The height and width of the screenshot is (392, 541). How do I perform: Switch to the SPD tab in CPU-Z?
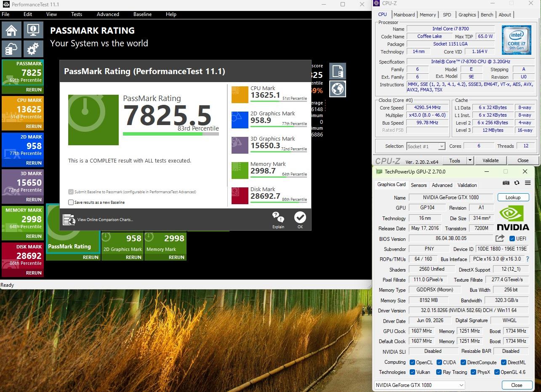(x=447, y=15)
